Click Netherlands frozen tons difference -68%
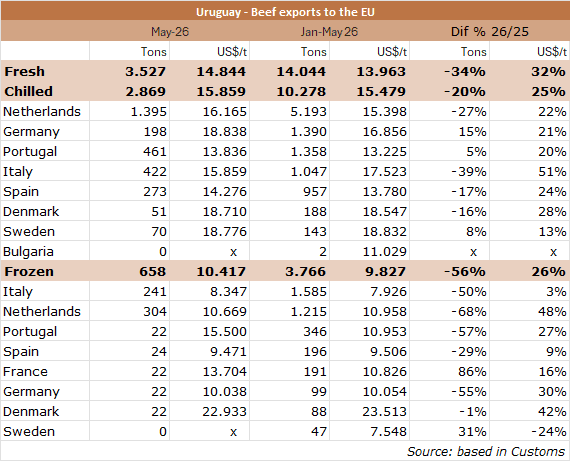Viewport: 570px width, 461px height. pyautogui.click(x=469, y=311)
